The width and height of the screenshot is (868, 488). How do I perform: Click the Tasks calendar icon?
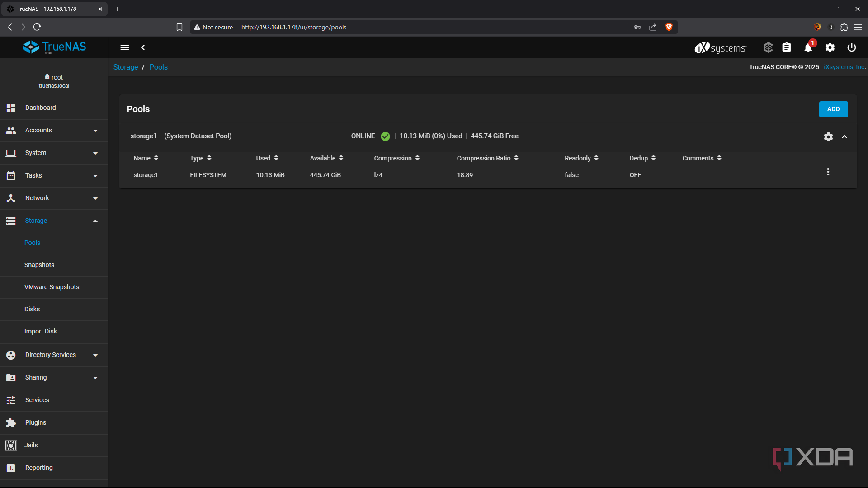pos(11,176)
